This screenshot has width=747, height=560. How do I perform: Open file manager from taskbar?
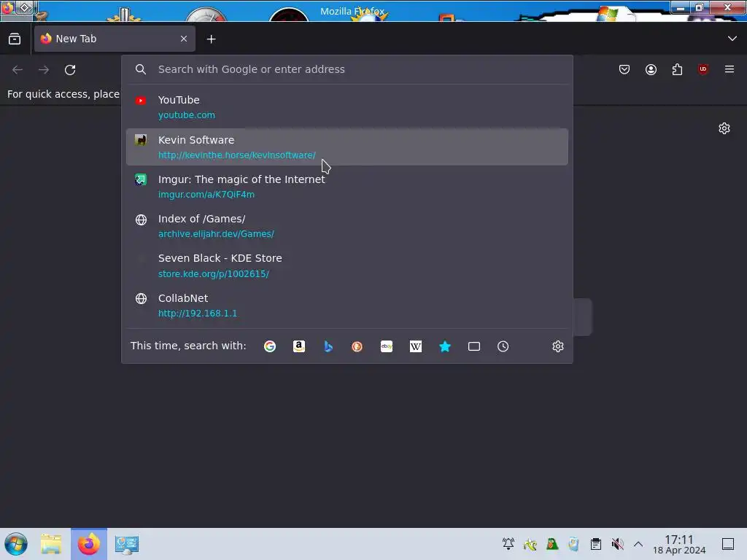coord(51,544)
